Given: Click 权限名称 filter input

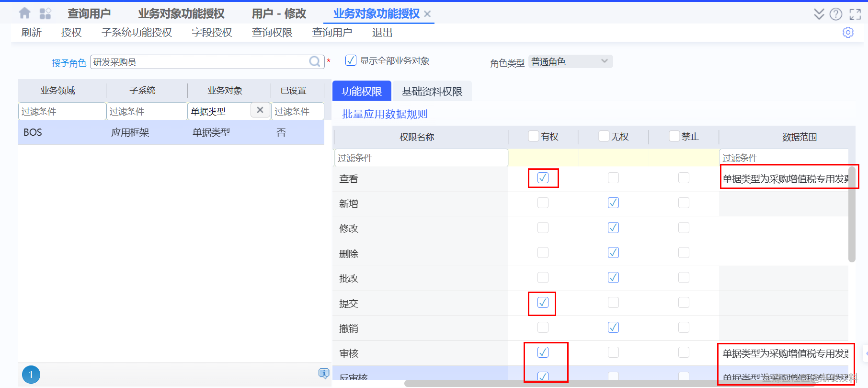Looking at the screenshot, I should pyautogui.click(x=421, y=158).
